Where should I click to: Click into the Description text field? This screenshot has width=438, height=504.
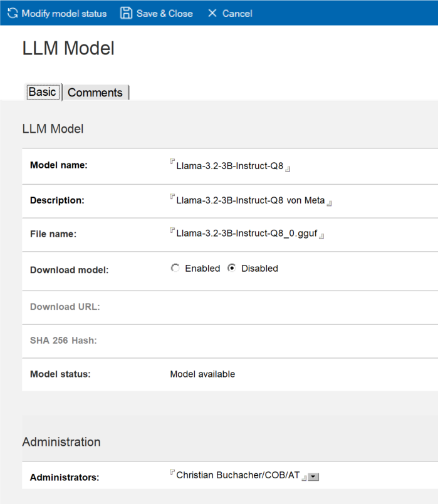click(x=251, y=200)
